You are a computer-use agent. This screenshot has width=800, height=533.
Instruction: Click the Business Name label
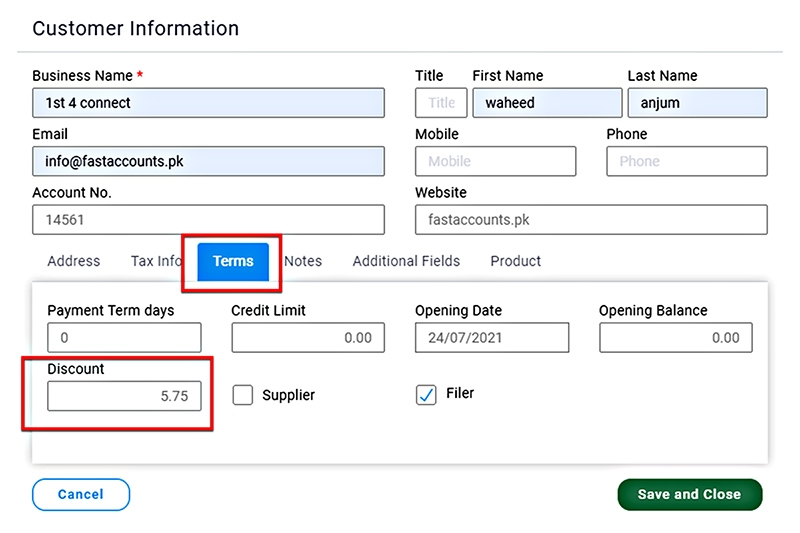pos(83,75)
